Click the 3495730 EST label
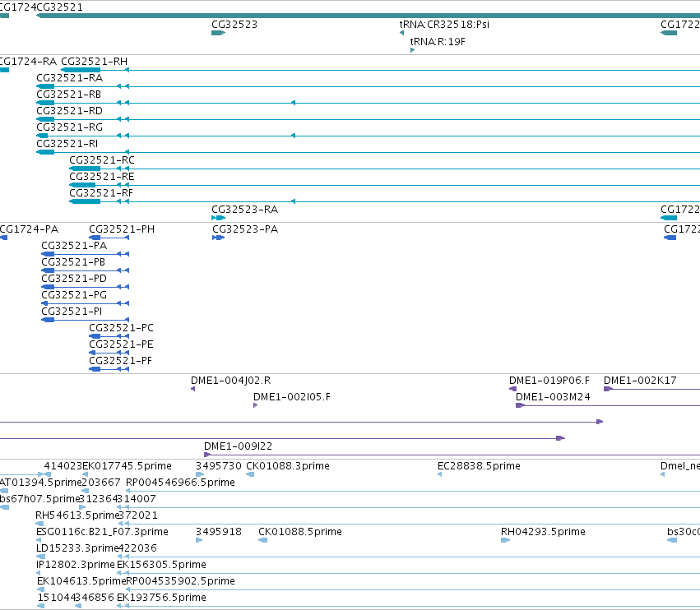The width and height of the screenshot is (700, 610). (x=219, y=466)
